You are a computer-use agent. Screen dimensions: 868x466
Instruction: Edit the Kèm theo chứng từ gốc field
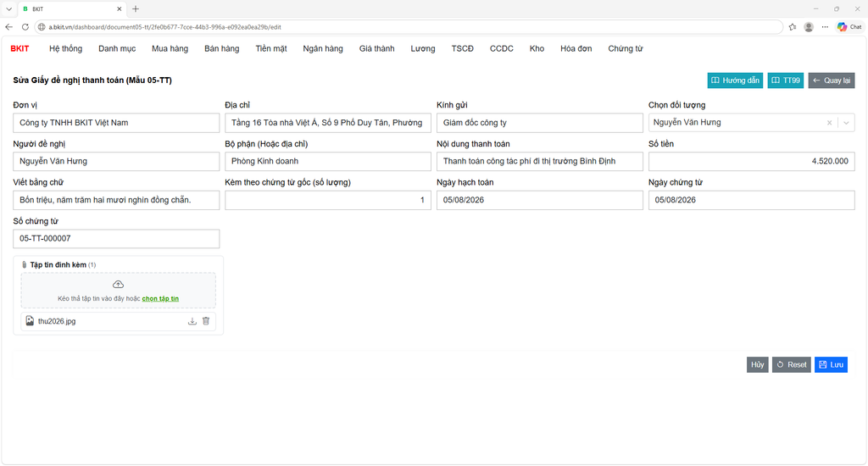click(x=328, y=200)
